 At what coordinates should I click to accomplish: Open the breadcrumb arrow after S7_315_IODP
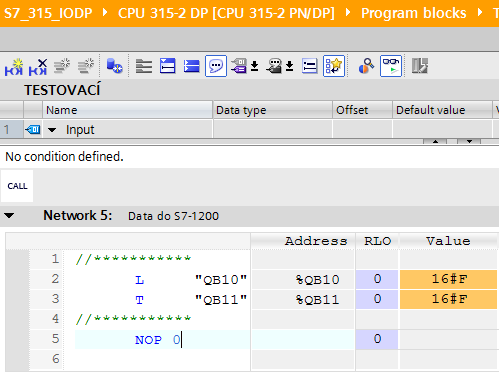(105, 13)
